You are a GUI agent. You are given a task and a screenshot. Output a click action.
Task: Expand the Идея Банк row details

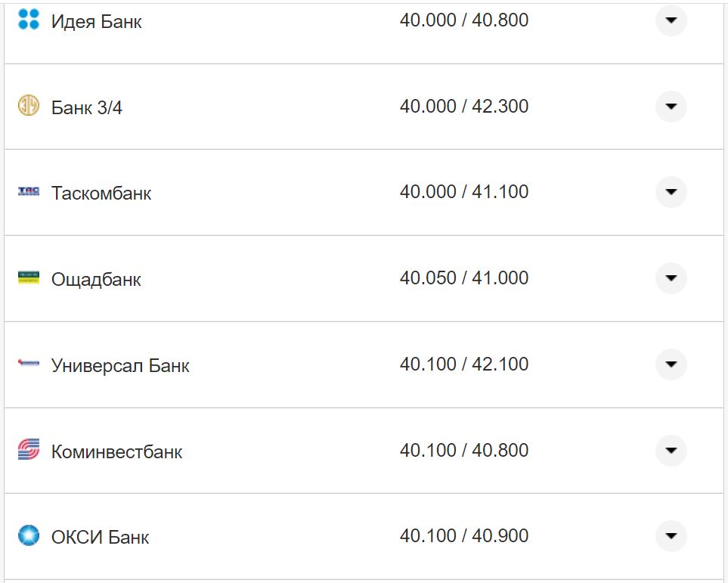671,20
